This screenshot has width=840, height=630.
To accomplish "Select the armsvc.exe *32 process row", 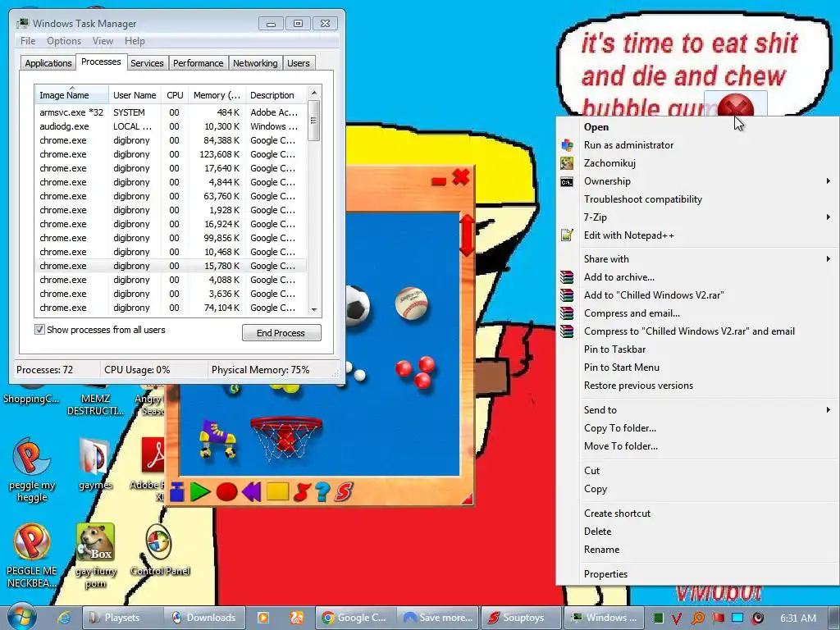I will coord(171,112).
